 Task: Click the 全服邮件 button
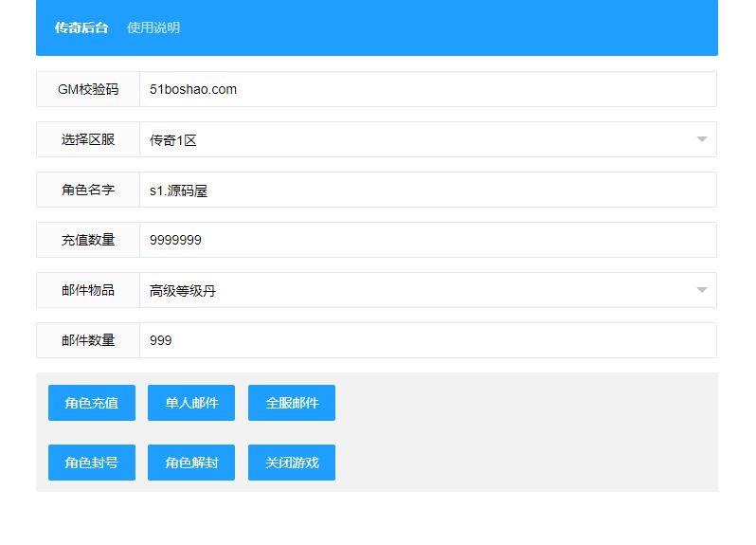292,403
